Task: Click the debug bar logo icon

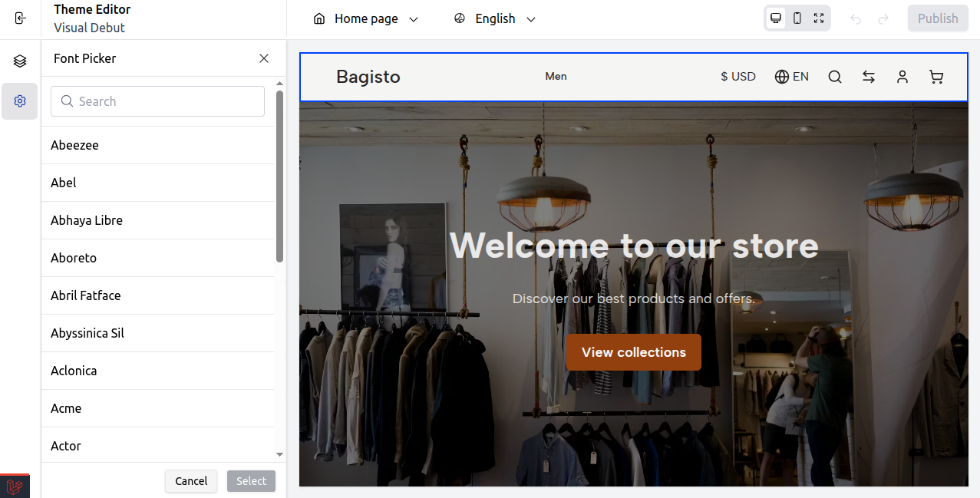Action: pyautogui.click(x=15, y=486)
